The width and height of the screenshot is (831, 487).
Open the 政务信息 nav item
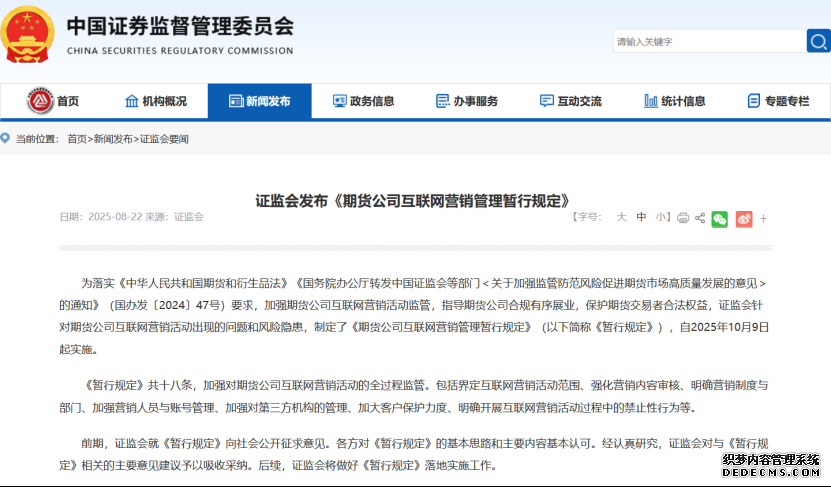coord(364,101)
